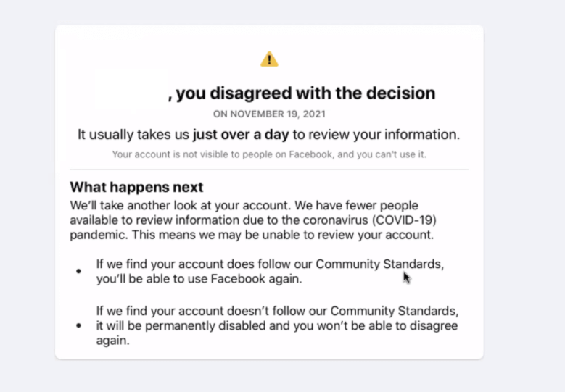Click the horizontal divider under the account note

(x=269, y=170)
